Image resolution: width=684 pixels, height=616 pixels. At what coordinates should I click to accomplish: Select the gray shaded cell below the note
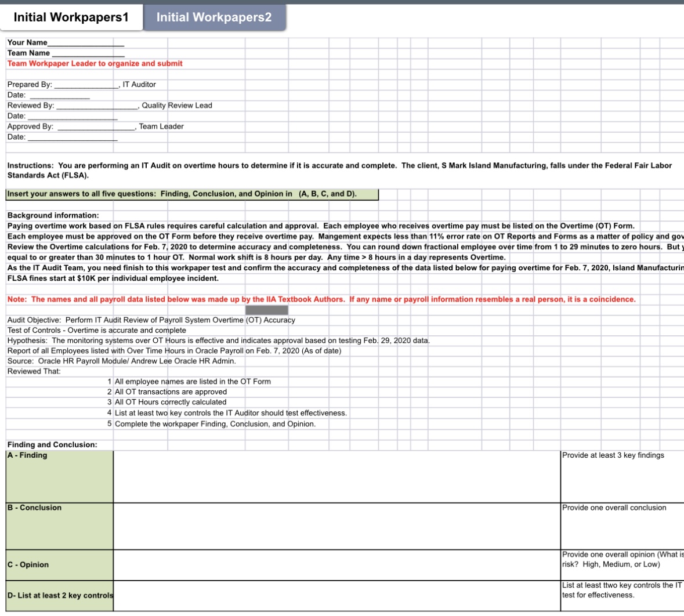click(x=266, y=310)
